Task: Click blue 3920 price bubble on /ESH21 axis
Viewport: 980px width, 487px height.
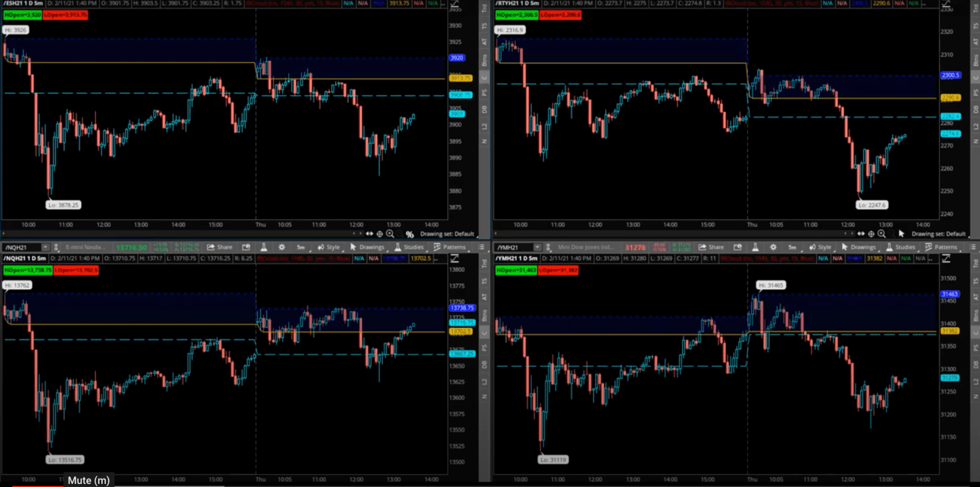Action: pyautogui.click(x=457, y=58)
